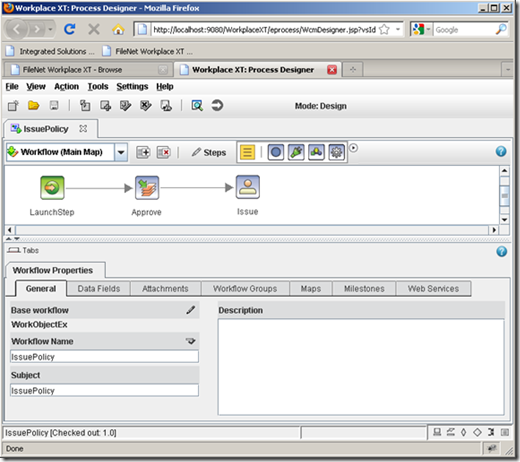Select the blue circle step palette icon

[276, 152]
